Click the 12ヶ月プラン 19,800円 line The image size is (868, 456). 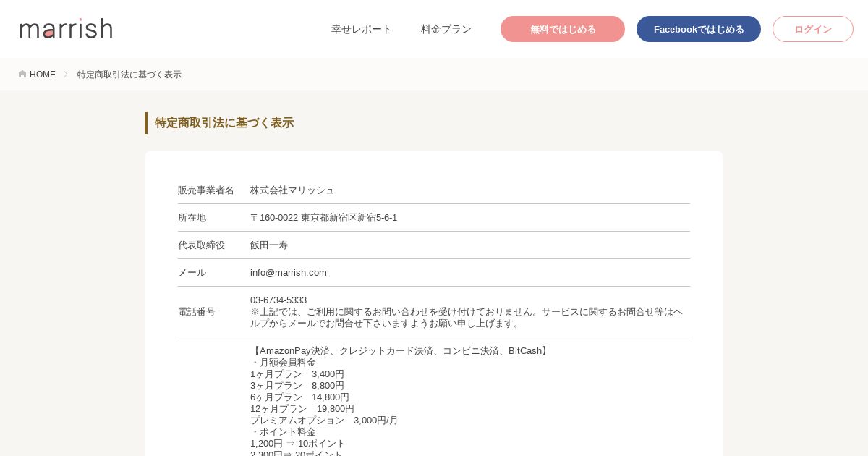pyautogui.click(x=302, y=409)
